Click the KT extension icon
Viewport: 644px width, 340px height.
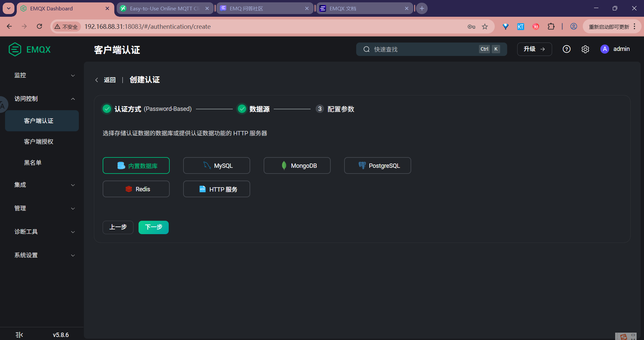[521, 26]
